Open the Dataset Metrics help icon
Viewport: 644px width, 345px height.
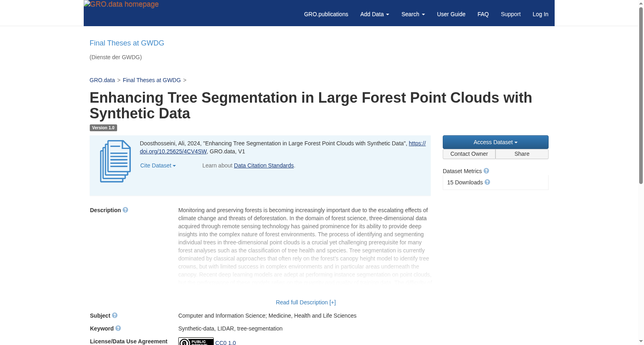[x=486, y=171]
